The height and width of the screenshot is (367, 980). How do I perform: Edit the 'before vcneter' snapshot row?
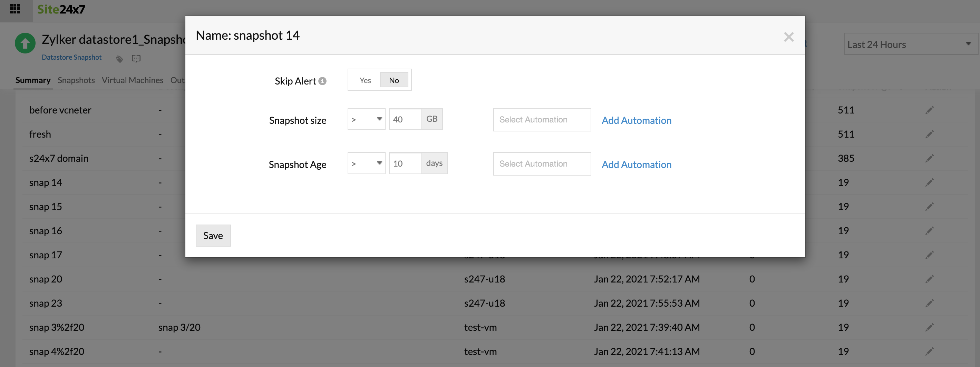click(x=929, y=110)
